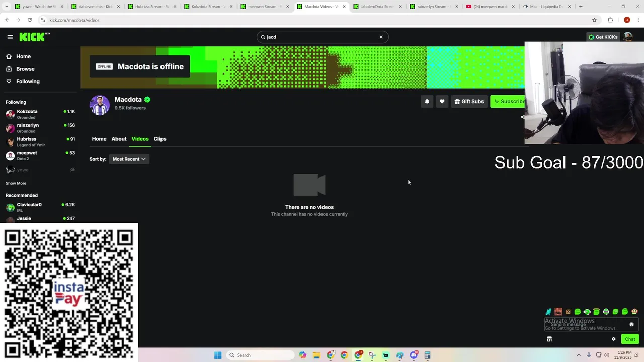This screenshot has width=644, height=362.
Task: Click the search field containing 'jacd'
Action: 322,37
